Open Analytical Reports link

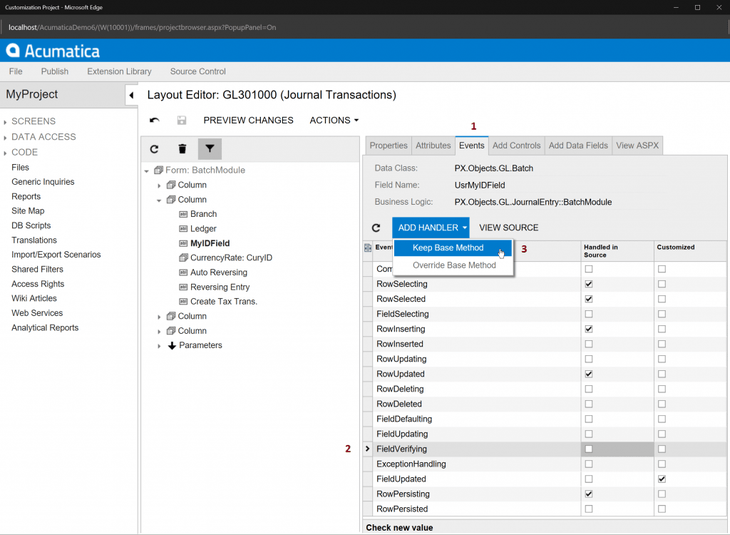45,328
